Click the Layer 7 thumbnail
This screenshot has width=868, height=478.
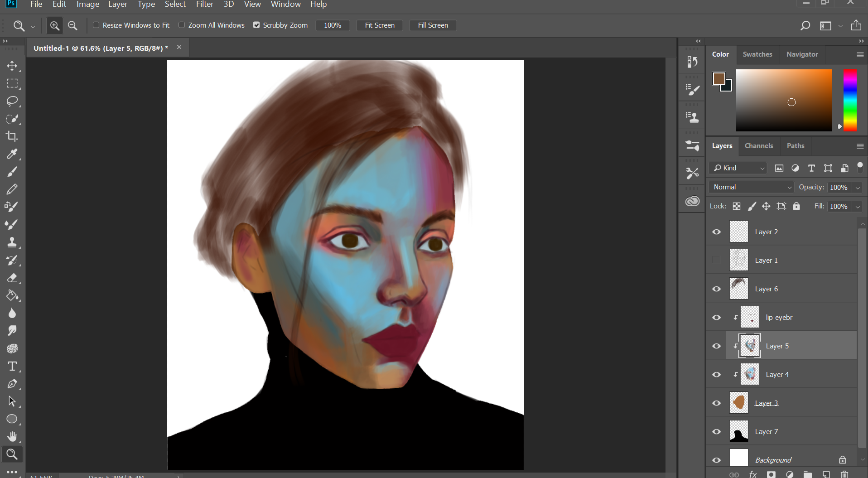[738, 431]
